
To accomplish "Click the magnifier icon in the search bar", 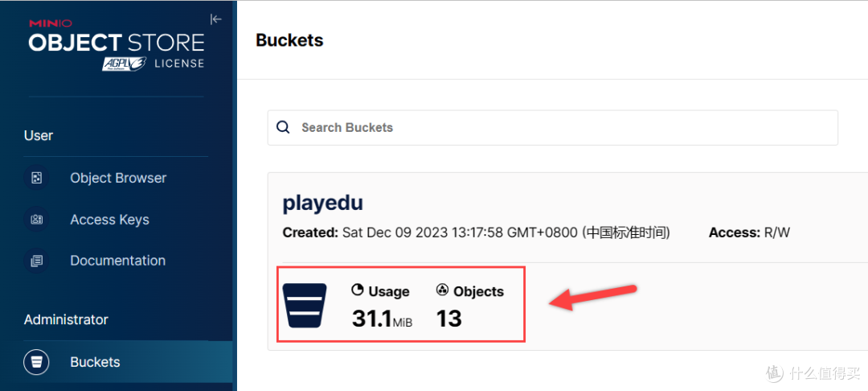I will click(283, 127).
